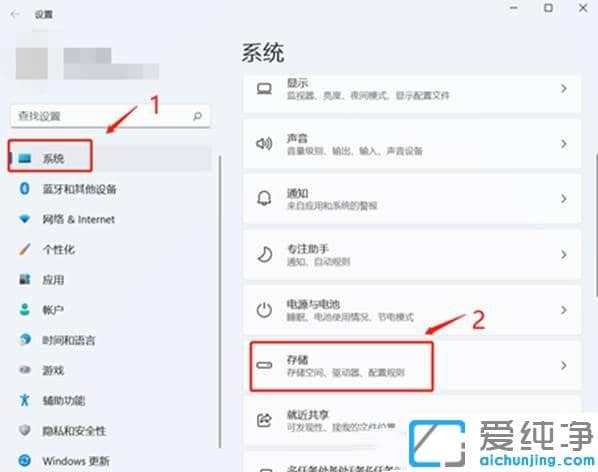Screen dimensions: 598x472
Task: Click the 查找设置 search field
Action: pyautogui.click(x=110, y=116)
